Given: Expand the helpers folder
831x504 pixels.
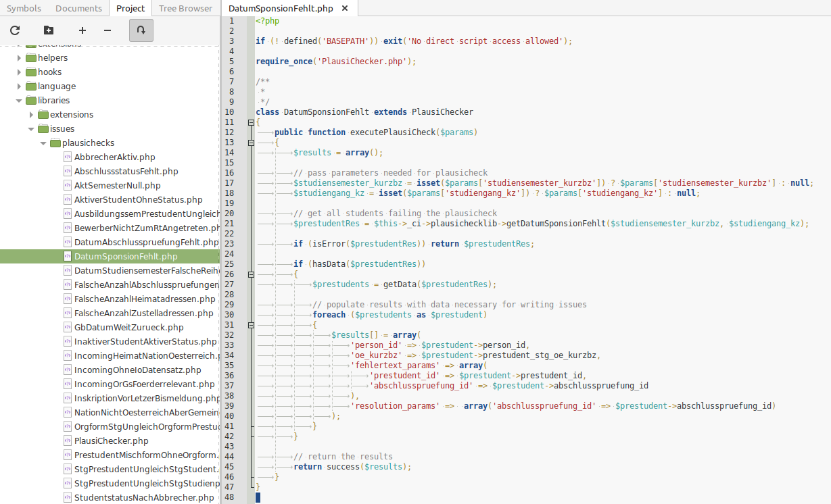Looking at the screenshot, I should click(19, 58).
